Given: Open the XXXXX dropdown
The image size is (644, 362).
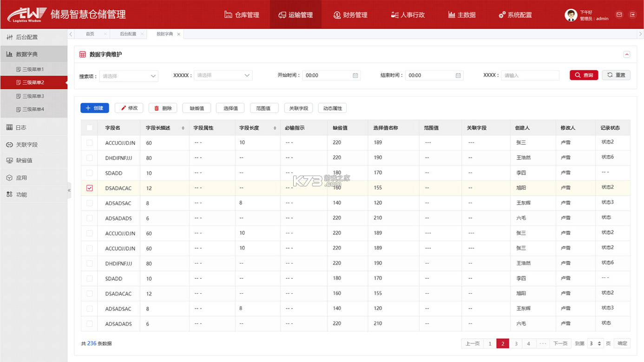Looking at the screenshot, I should (223, 75).
